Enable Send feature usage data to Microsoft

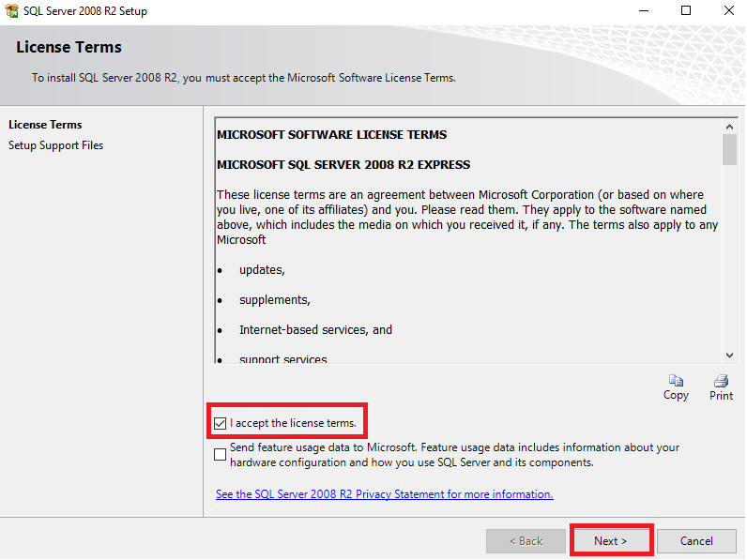[x=221, y=455]
